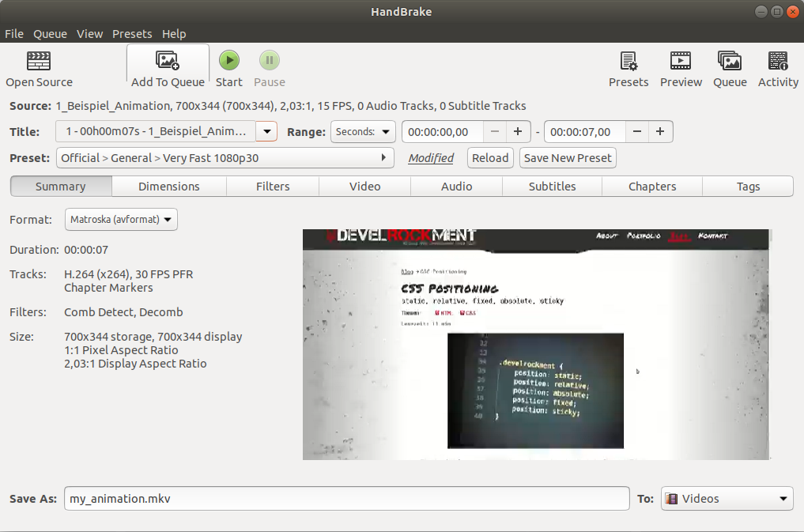Image resolution: width=804 pixels, height=532 pixels.
Task: Minimize the HandBrake window
Action: [x=761, y=11]
